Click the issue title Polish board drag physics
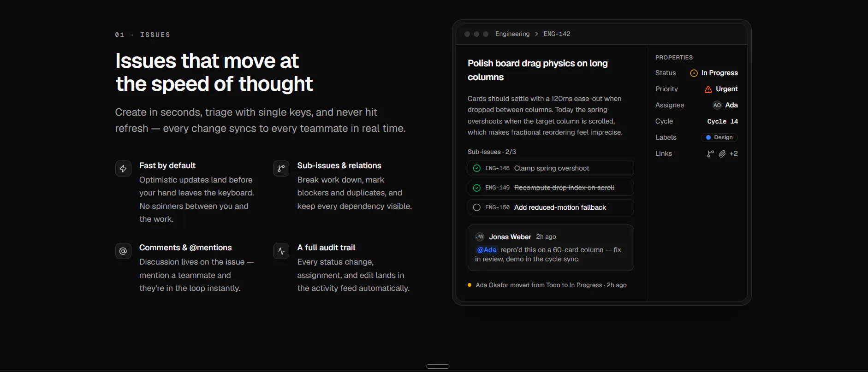This screenshot has height=372, width=868. (538, 70)
